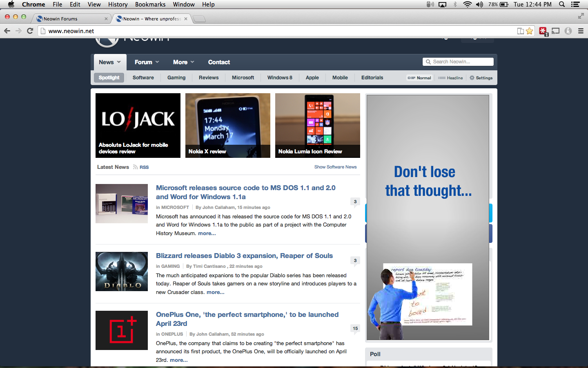This screenshot has width=588, height=368.
Task: Switch article view to Headline mode
Action: (450, 77)
